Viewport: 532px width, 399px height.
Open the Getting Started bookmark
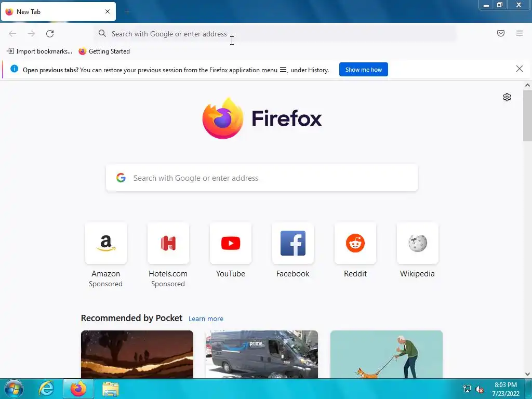coord(104,51)
